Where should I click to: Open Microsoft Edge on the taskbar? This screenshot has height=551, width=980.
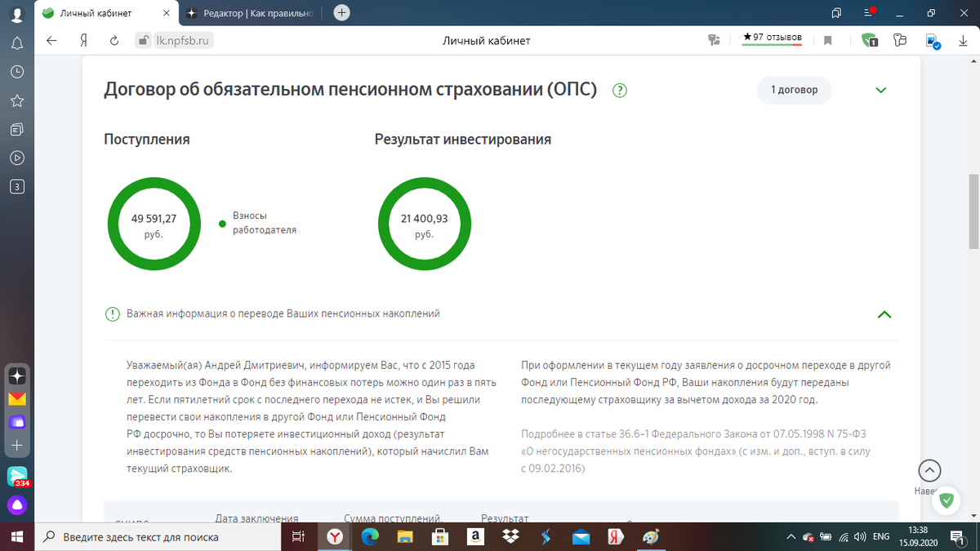370,537
